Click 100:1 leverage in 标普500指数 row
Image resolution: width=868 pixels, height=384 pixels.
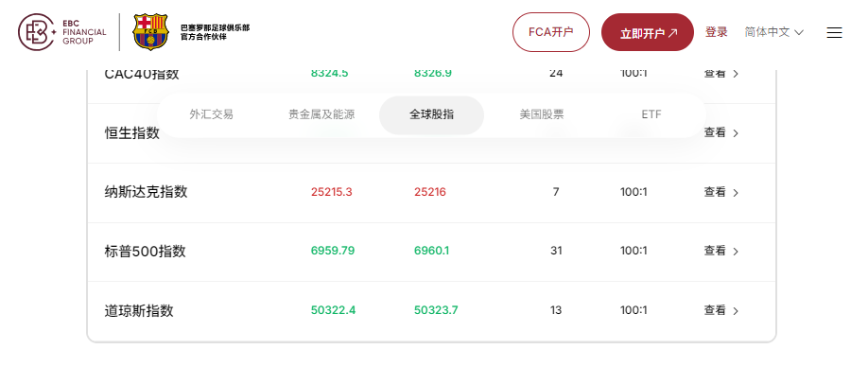(x=634, y=251)
